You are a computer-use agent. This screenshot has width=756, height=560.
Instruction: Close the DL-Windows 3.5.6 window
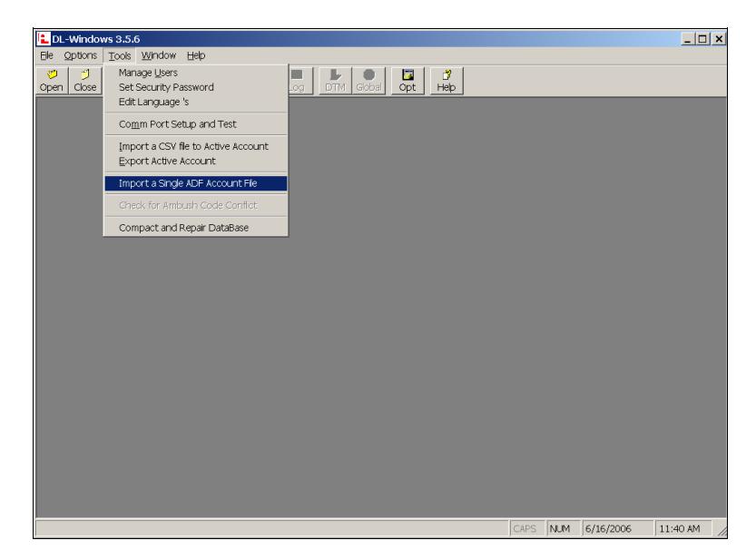[x=719, y=39]
